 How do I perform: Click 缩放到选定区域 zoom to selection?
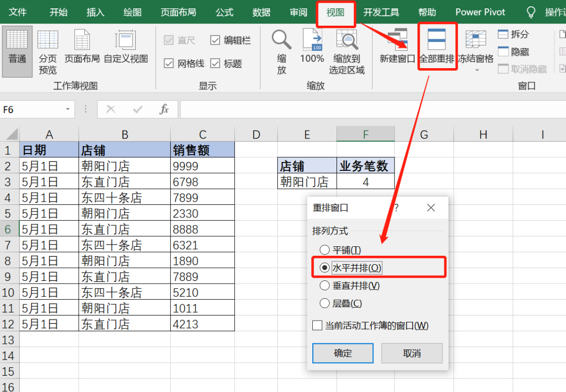346,39
